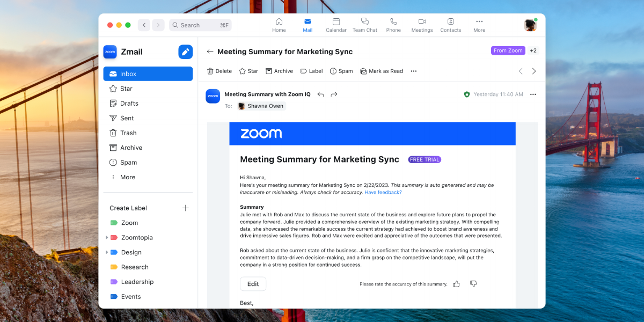The image size is (644, 322).
Task: Reply using the reply arrow icon
Action: click(x=321, y=94)
